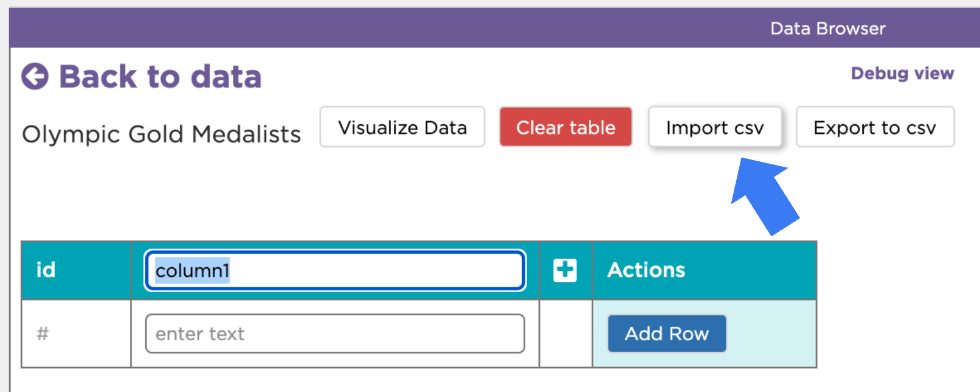
Task: Open the Back to data link
Action: click(142, 77)
